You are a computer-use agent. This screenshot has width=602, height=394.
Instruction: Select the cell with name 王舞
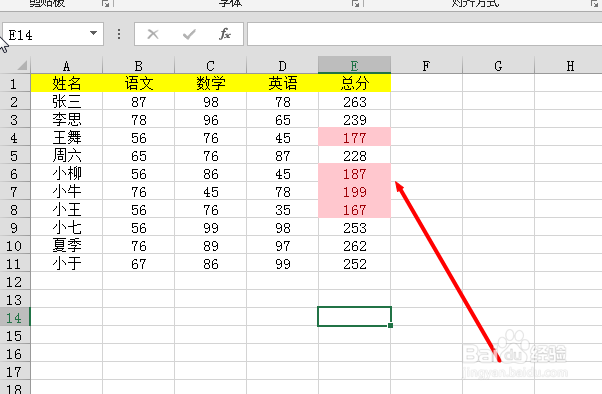point(67,137)
